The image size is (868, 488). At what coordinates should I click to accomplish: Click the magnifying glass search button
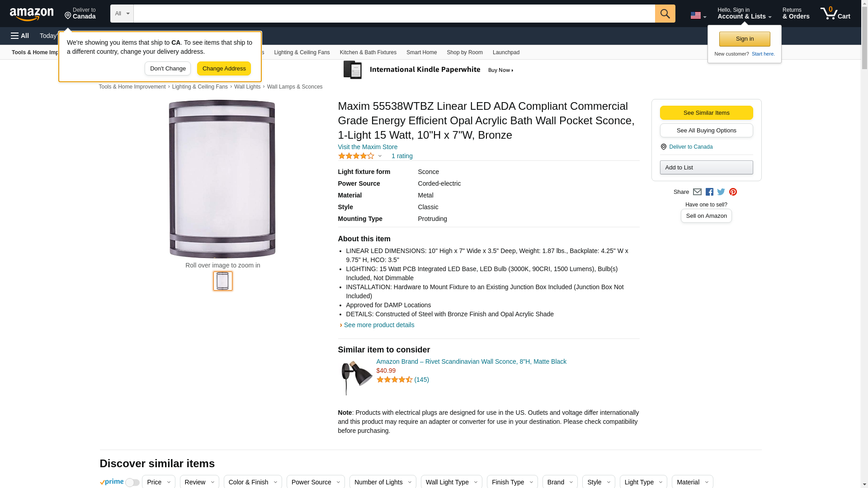pos(665,14)
